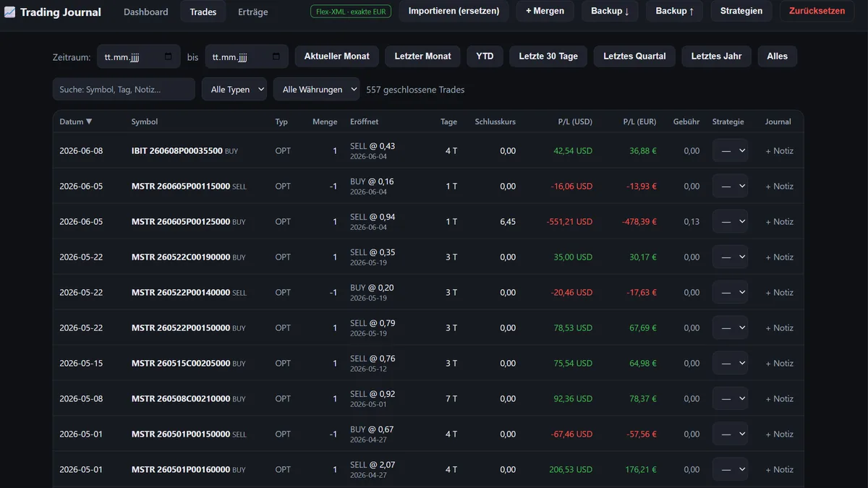
Task: Open strategy dropdown for MSTR 260522P00140000
Action: tap(730, 292)
